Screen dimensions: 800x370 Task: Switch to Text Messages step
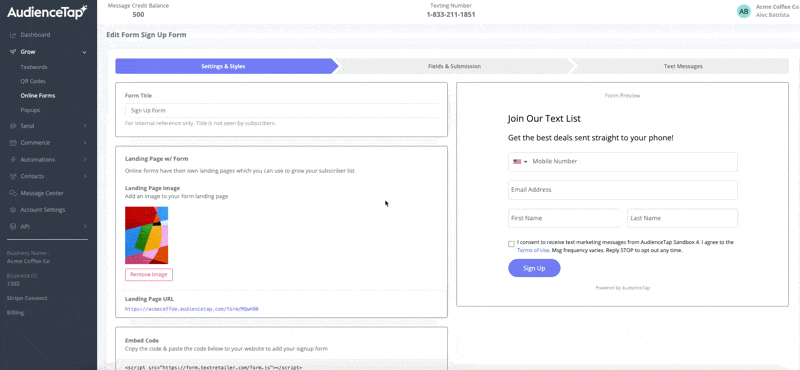tap(683, 66)
